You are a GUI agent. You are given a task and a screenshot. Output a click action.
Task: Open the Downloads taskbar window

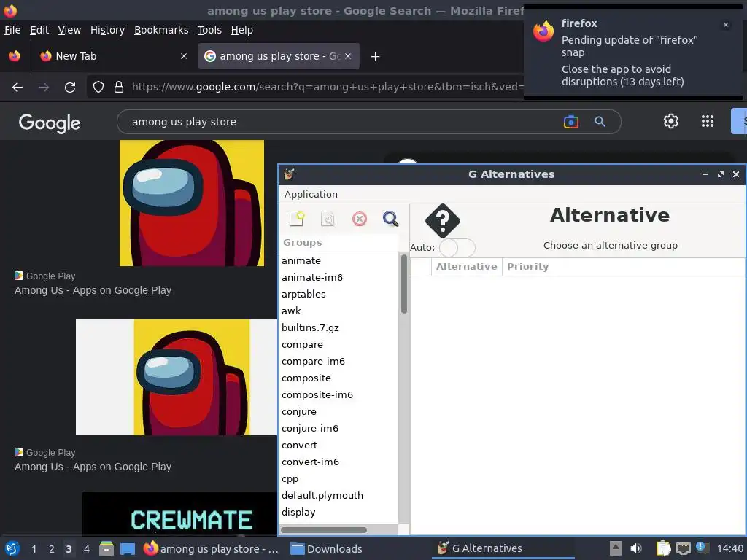click(327, 549)
